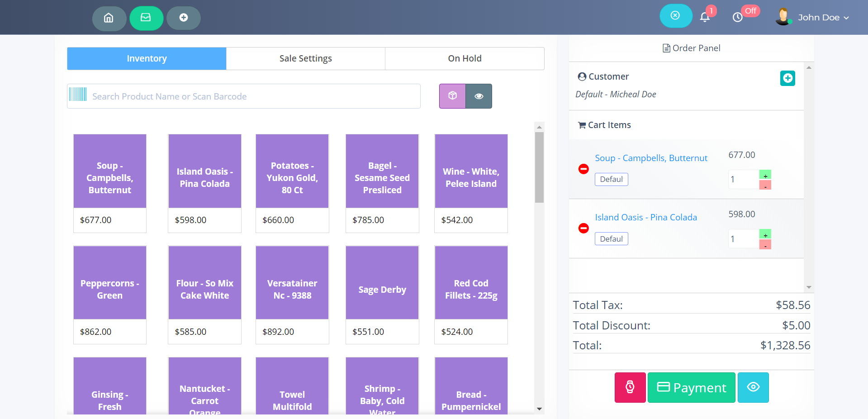Open the Defaul dropdown under Soup item
The image size is (868, 419).
[x=611, y=179]
